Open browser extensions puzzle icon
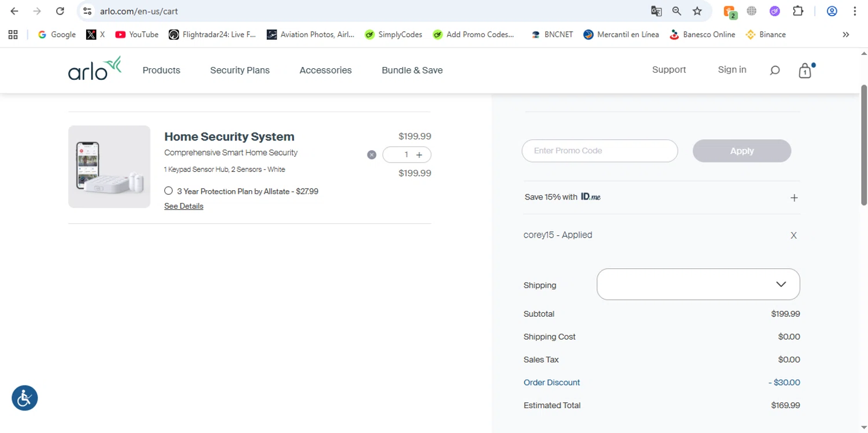The image size is (868, 433). click(798, 11)
